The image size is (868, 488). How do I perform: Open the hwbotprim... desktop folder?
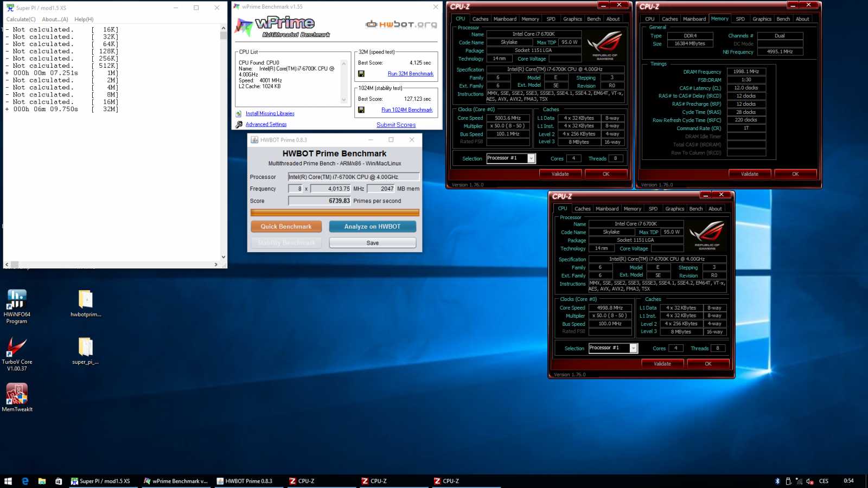86,303
